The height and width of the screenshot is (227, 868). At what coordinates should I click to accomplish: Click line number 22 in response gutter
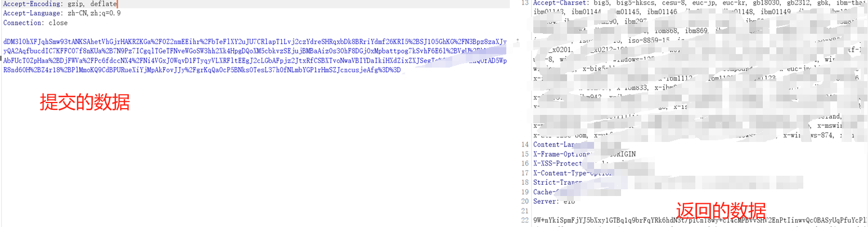click(525, 220)
